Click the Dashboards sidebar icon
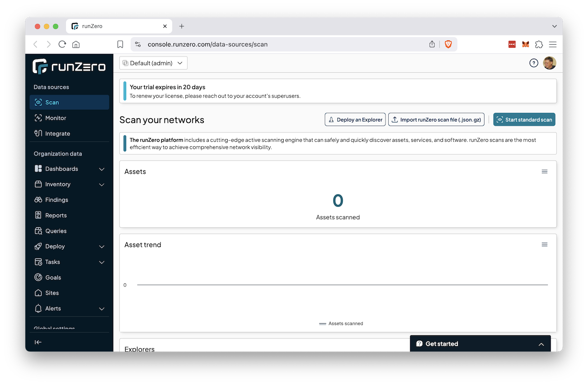 (38, 169)
